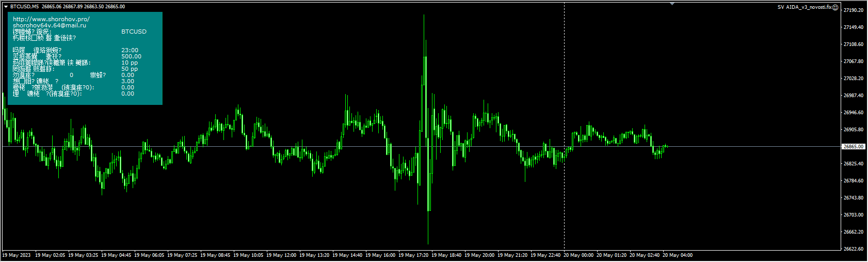Screen dimensions: 868x262
Task: Click the 27108.60 price scale label
Action: coord(854,44)
